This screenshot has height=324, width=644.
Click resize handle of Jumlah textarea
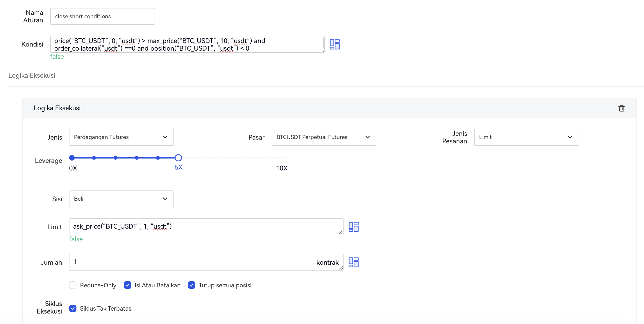[x=341, y=268]
